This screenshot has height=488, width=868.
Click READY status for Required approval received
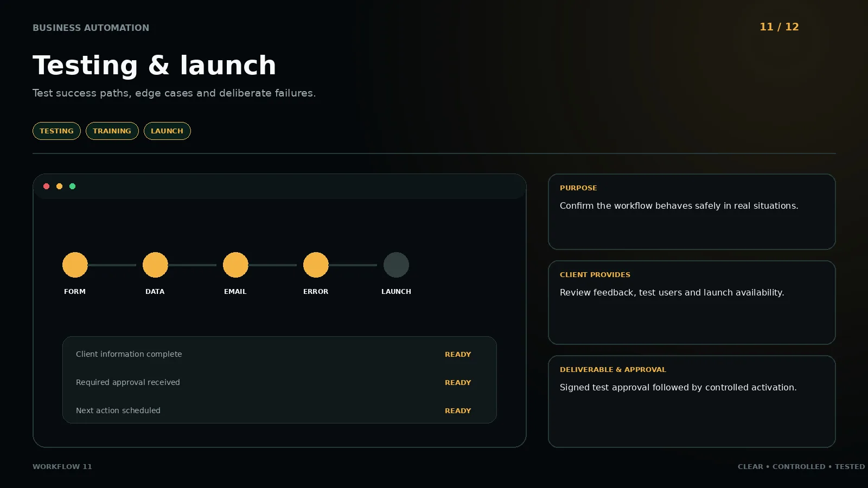[458, 383]
